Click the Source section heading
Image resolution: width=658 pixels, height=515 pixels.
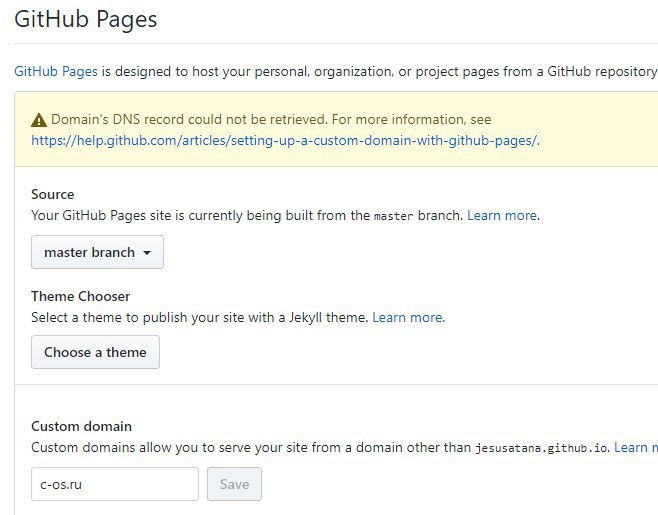tap(52, 194)
